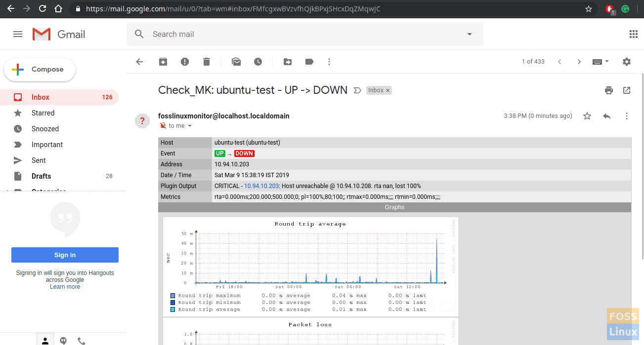
Task: Open More options in email toolbar
Action: [329, 62]
